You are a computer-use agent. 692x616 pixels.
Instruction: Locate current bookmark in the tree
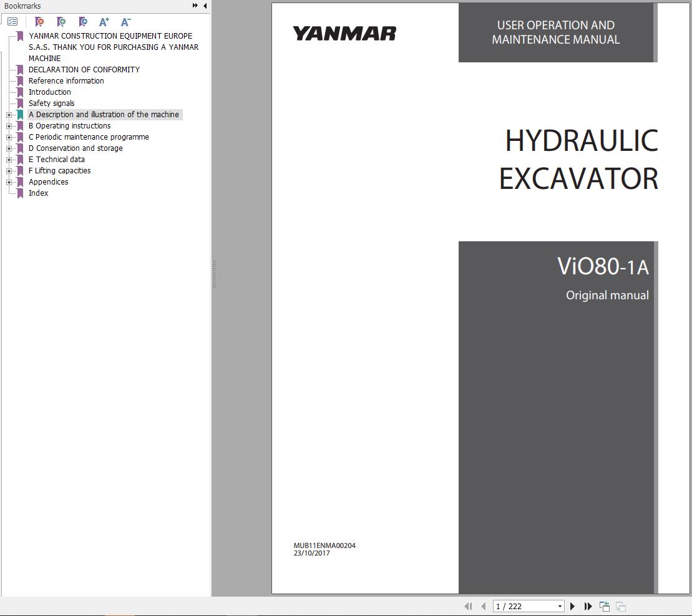coord(82,22)
